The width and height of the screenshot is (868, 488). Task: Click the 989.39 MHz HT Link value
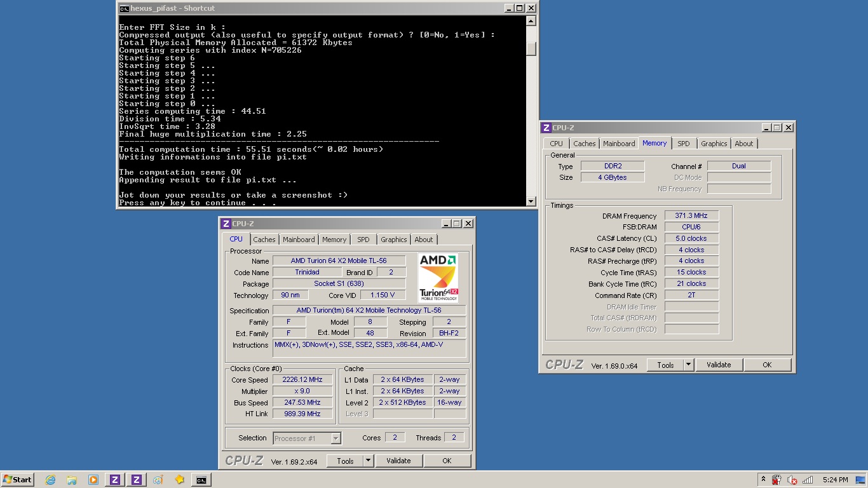[302, 414]
